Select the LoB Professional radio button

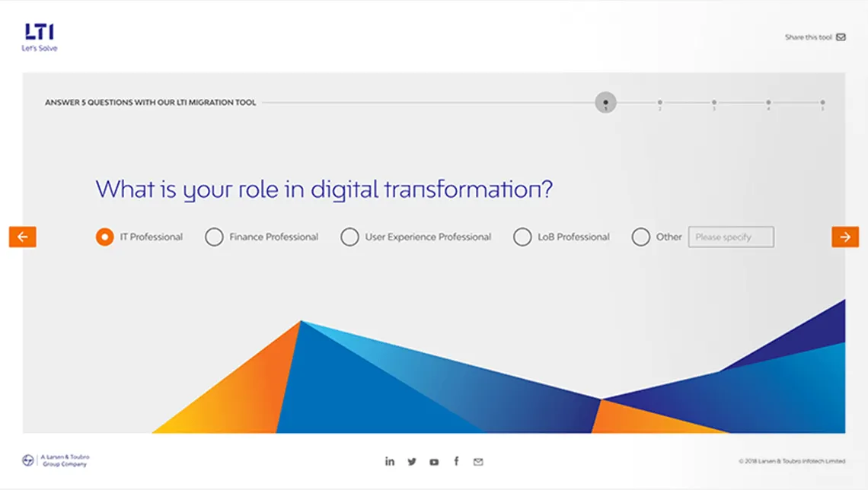pyautogui.click(x=522, y=237)
